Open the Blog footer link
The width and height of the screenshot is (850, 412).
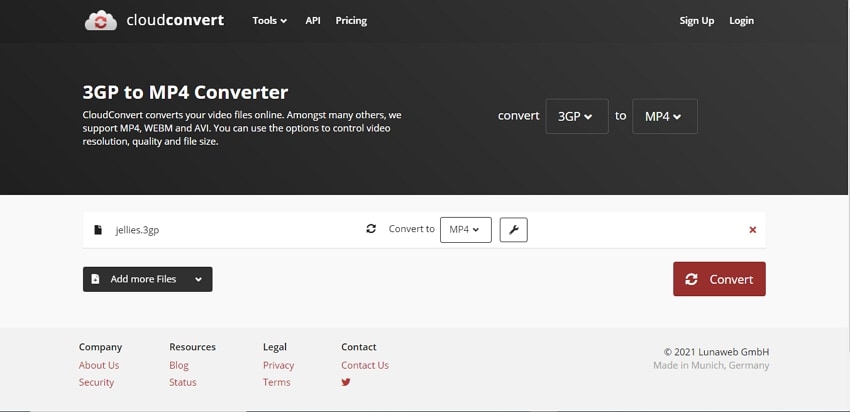coord(179,365)
